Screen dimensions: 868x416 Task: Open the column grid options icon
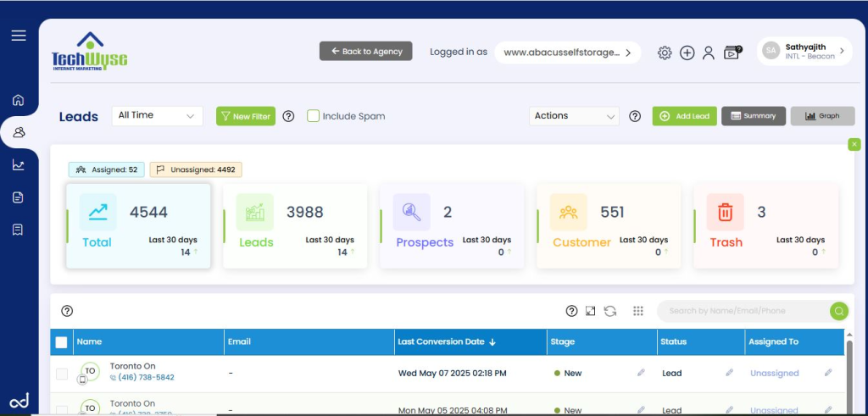[x=638, y=311]
